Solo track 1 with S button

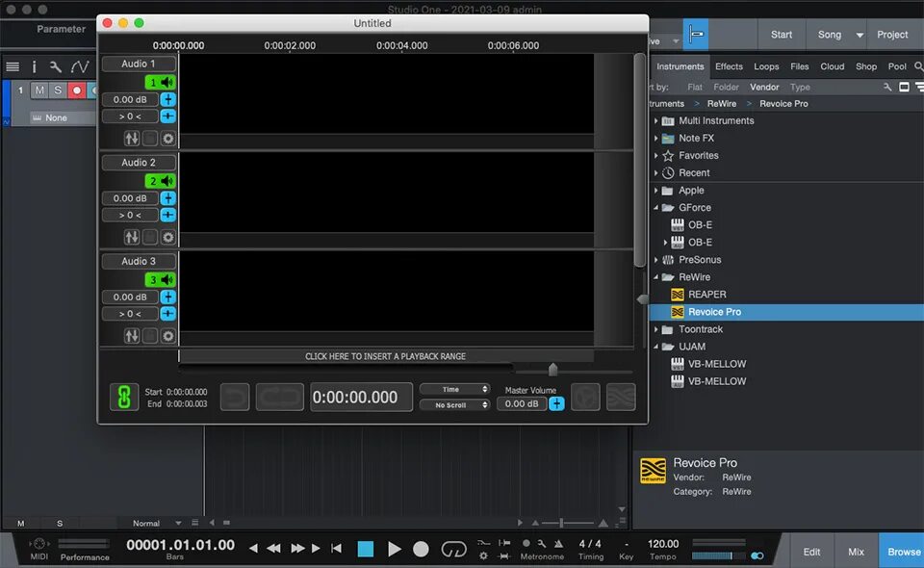coord(58,90)
